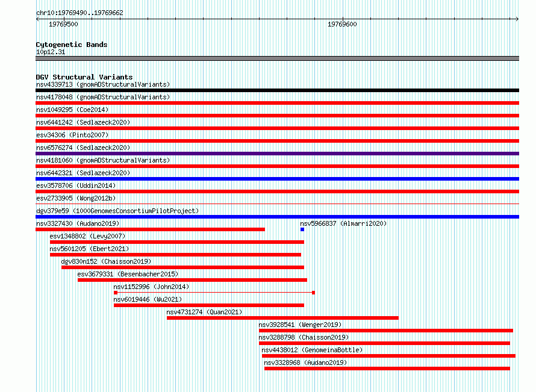536x392 pixels.
Task: Select nsv4178048 (gnomADStructuralVariants) label
Action: [103, 97]
